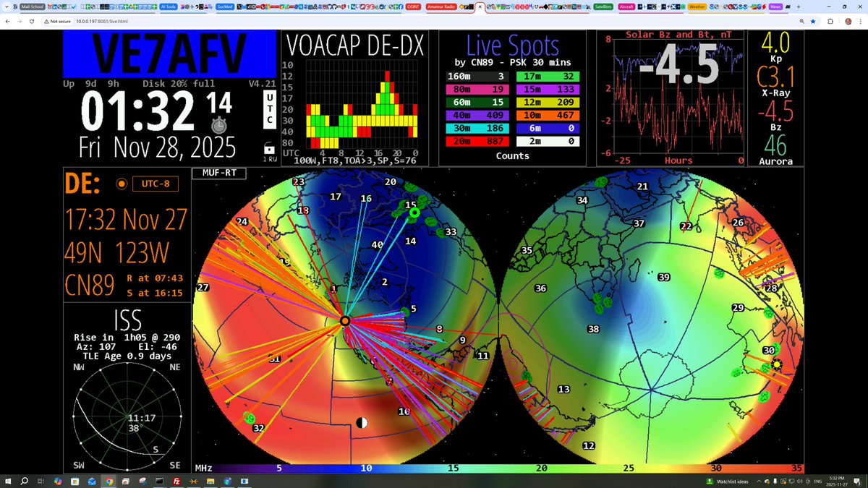The image size is (868, 488).
Task: Open the OSINT tab group
Action: tap(412, 6)
